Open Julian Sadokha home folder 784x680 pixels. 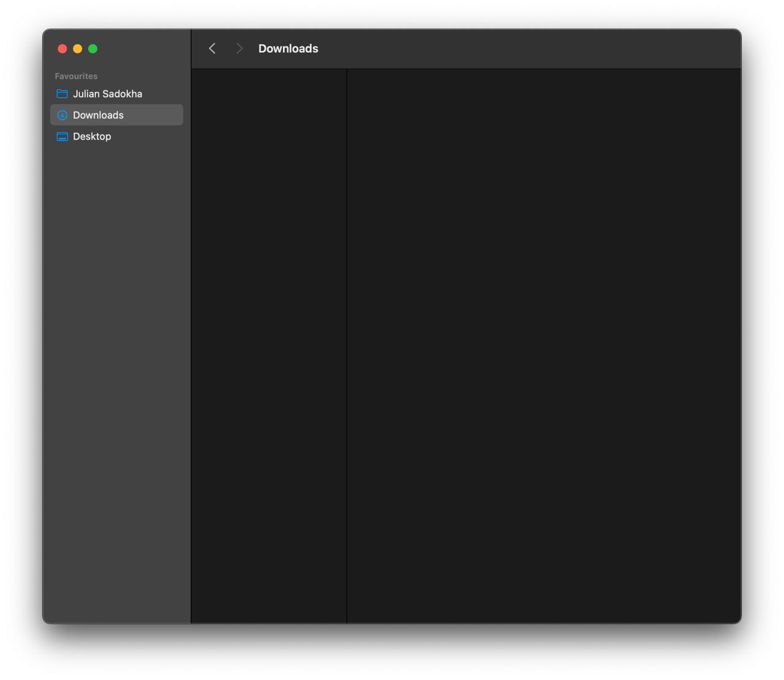coord(116,94)
